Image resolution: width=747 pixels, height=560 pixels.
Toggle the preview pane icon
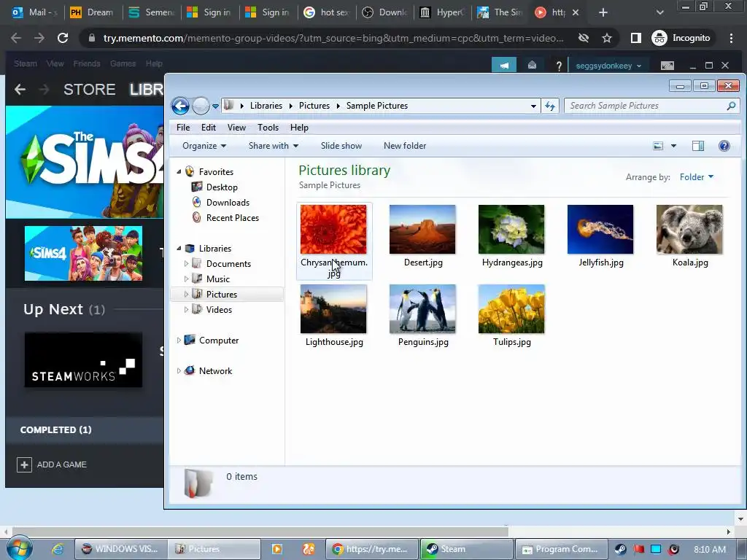[698, 146]
